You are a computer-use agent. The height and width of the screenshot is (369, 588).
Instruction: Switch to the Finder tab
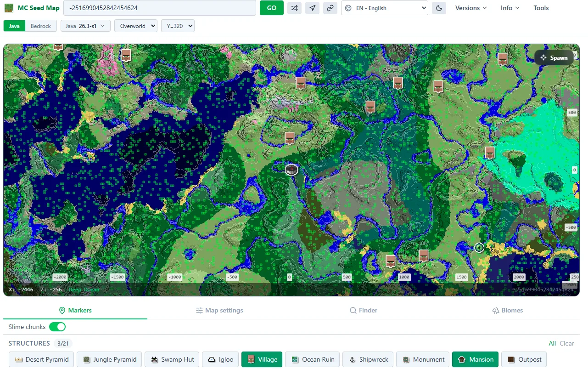[364, 310]
